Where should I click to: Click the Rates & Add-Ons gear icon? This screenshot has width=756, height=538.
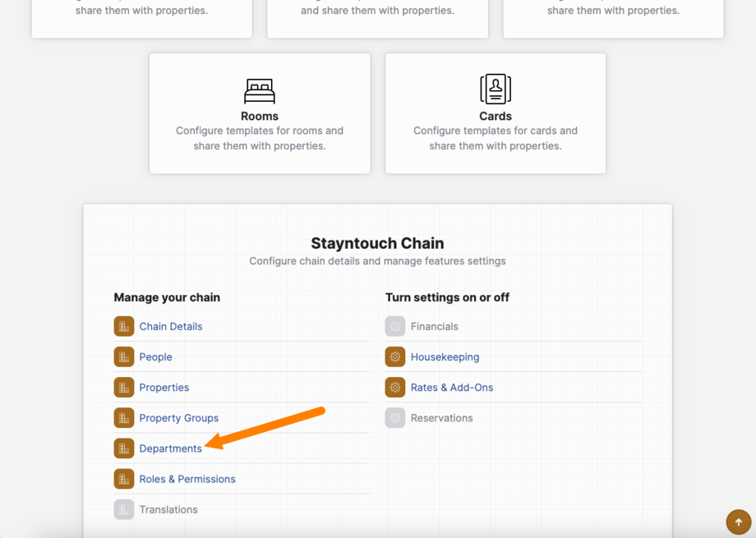click(395, 387)
